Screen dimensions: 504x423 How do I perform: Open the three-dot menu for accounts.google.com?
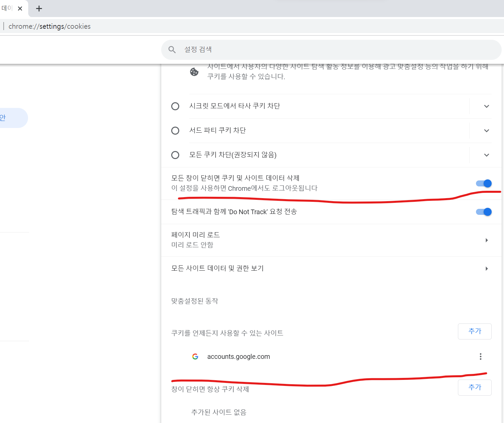click(x=481, y=357)
